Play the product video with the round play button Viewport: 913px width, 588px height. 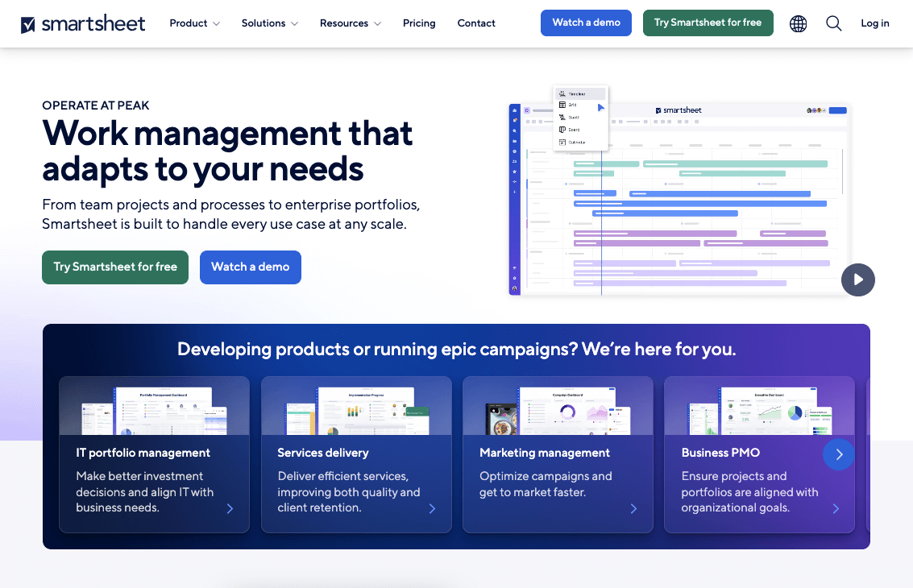click(857, 280)
